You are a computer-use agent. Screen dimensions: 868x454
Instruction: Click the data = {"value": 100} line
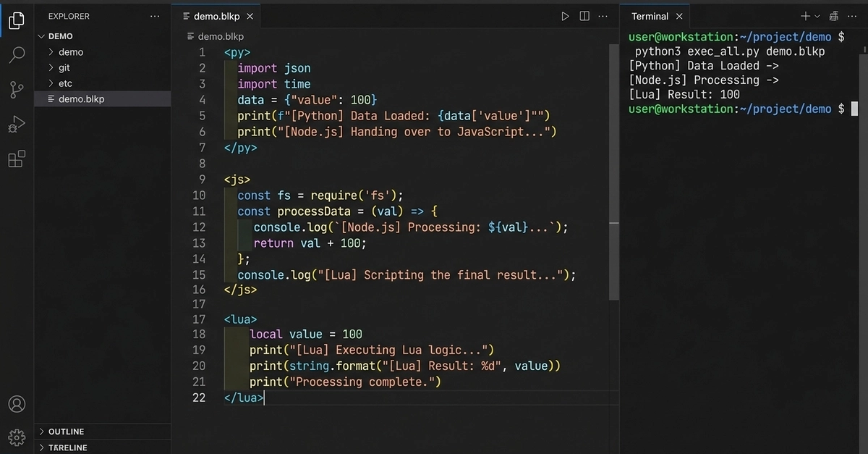tap(307, 100)
